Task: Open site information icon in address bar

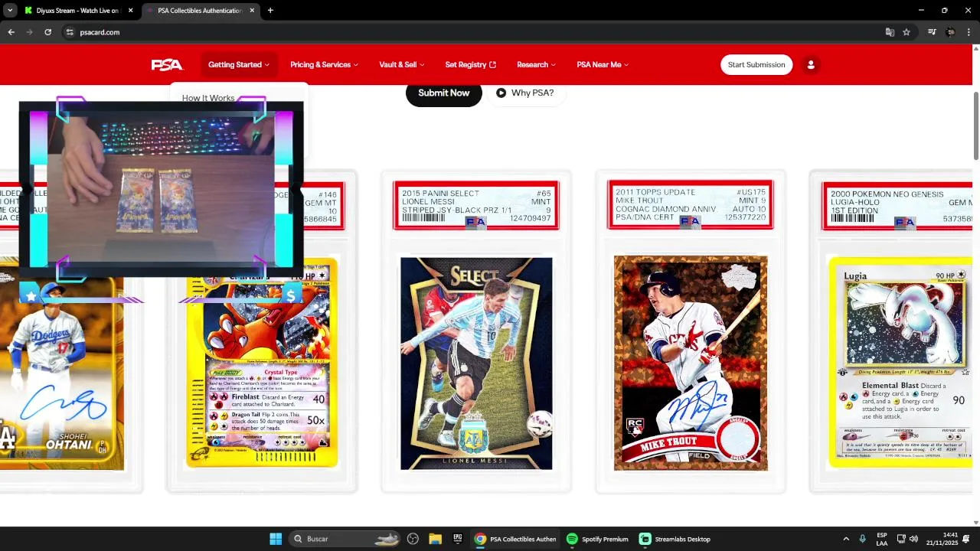Action: click(x=70, y=32)
